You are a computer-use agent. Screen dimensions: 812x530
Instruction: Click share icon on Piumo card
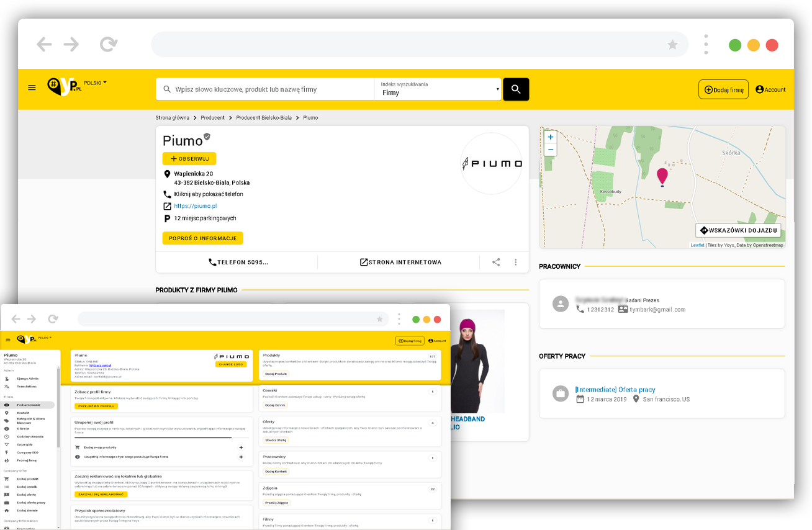pos(496,262)
